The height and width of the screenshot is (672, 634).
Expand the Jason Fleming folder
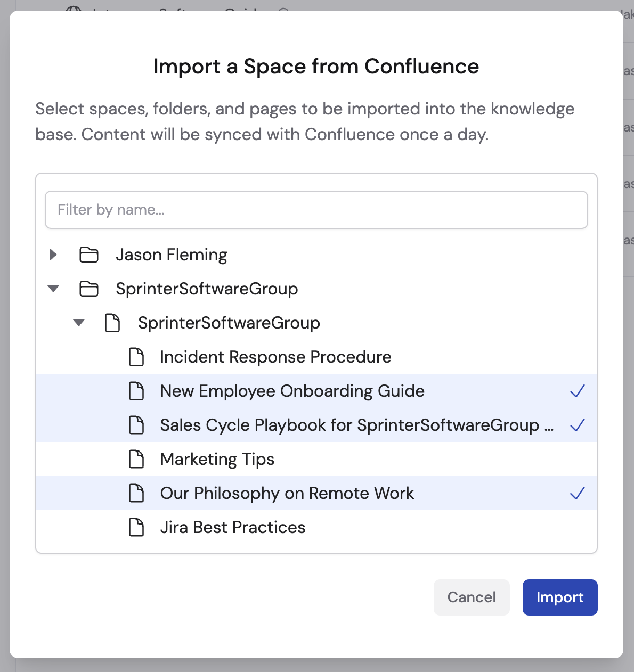click(x=53, y=255)
